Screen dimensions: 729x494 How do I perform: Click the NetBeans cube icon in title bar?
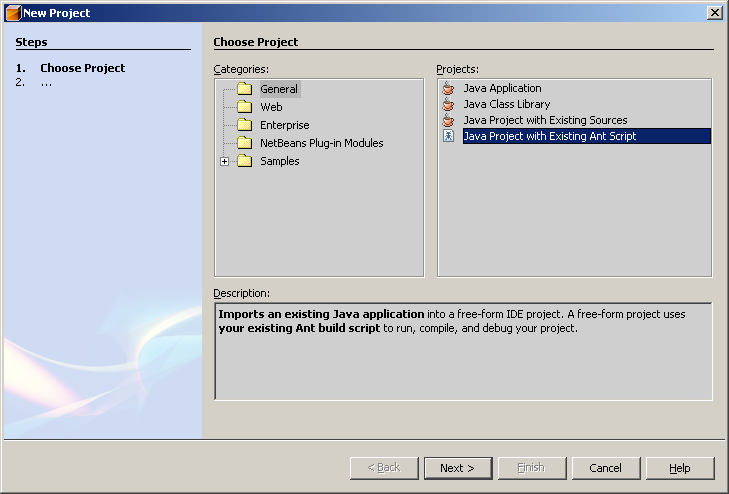[13, 13]
